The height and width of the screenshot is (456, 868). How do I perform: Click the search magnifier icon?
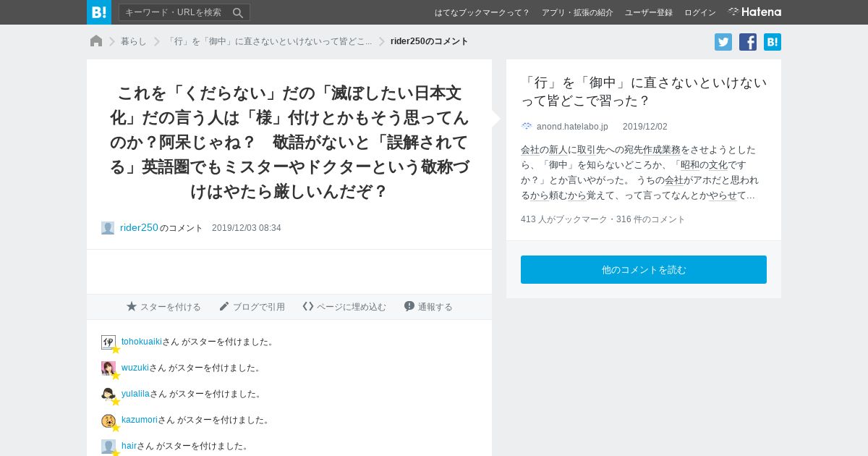[238, 12]
